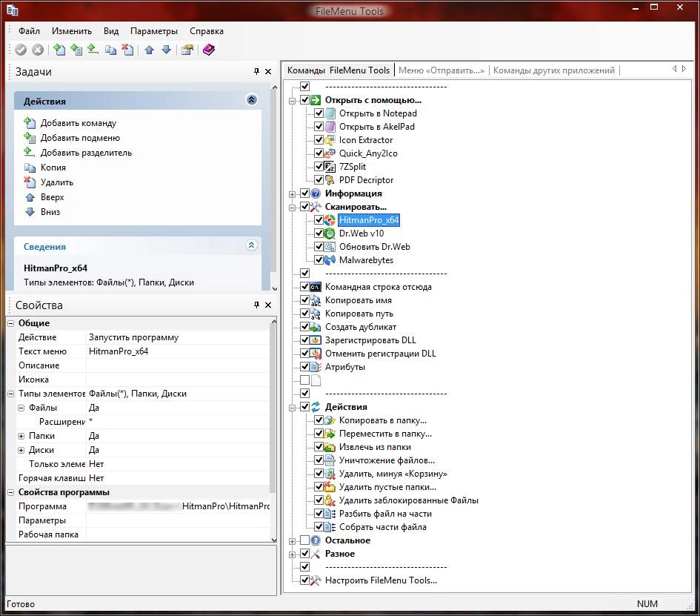
Task: Open the Справка menu
Action: click(207, 31)
